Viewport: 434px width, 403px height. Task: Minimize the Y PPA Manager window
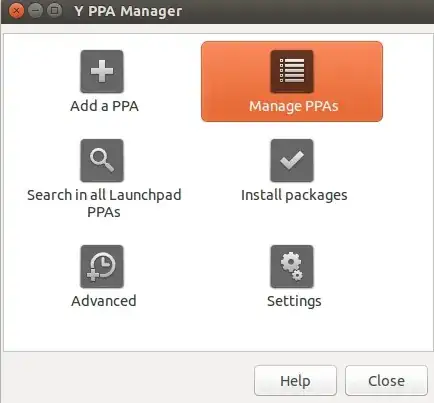35,11
